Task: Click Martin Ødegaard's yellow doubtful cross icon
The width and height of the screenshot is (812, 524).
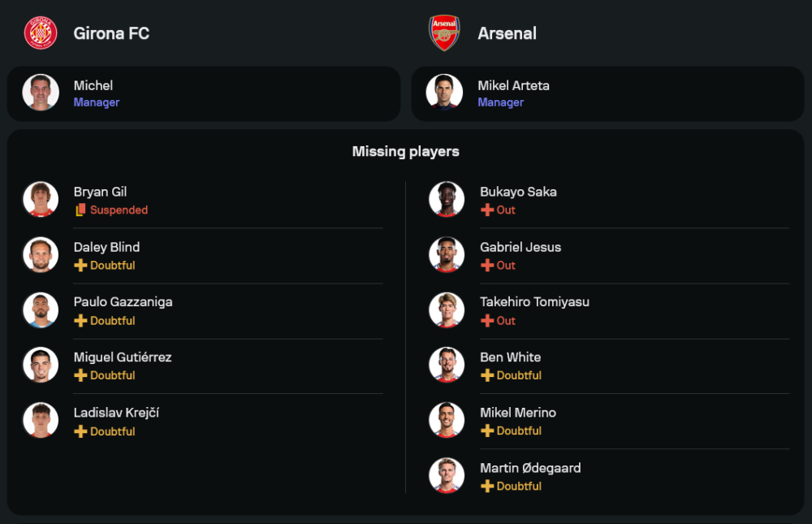Action: pos(487,487)
